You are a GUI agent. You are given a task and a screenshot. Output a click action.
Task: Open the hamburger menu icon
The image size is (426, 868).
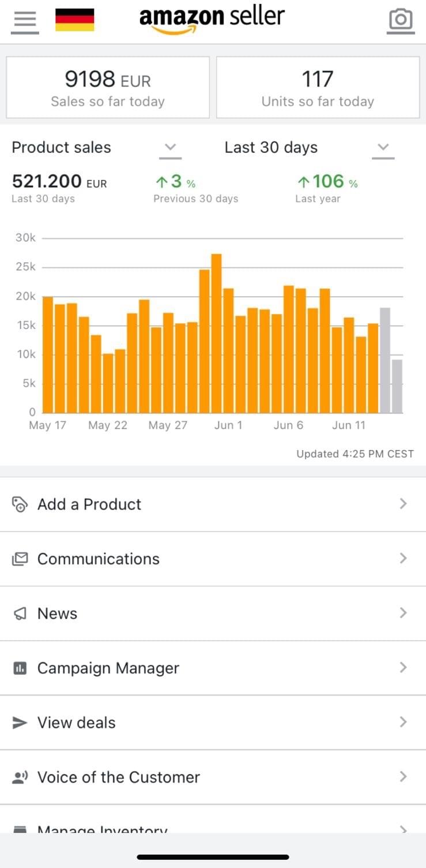(x=24, y=20)
